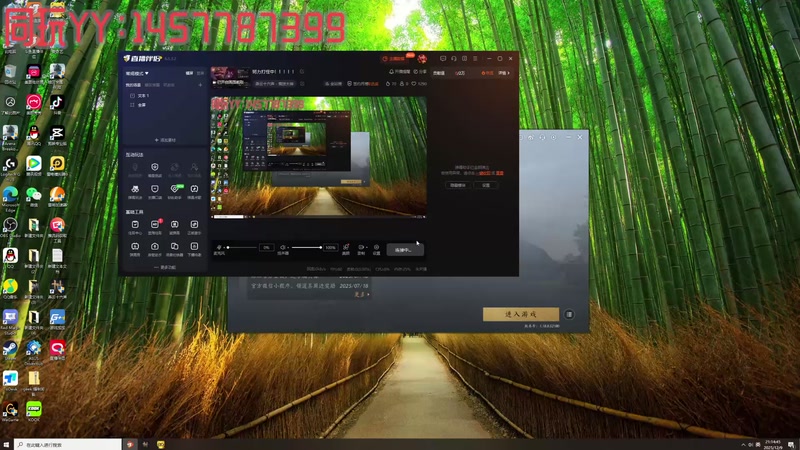This screenshot has width=800, height=450.
Task: Open the user avatar in the title bar
Action: pyautogui.click(x=422, y=59)
